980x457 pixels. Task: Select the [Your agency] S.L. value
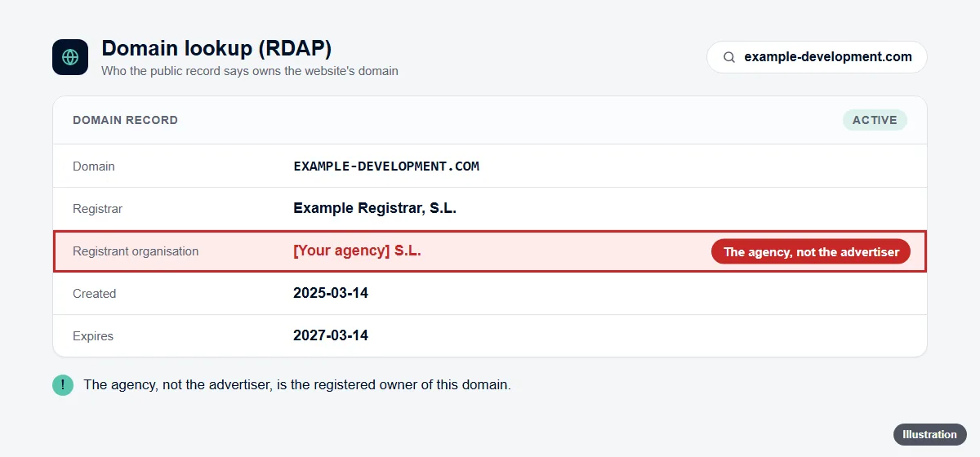pyautogui.click(x=357, y=251)
